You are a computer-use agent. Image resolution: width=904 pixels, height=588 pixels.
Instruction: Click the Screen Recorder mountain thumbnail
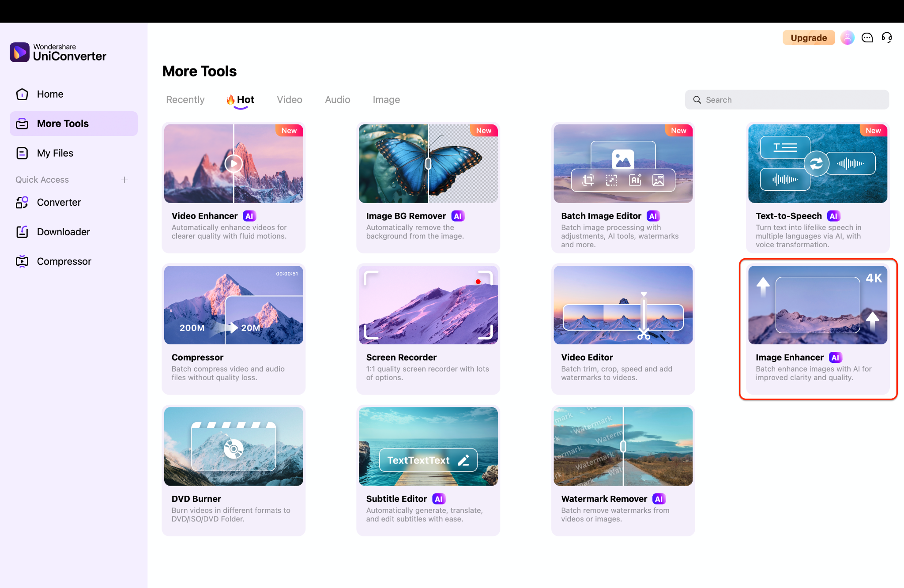tap(428, 305)
